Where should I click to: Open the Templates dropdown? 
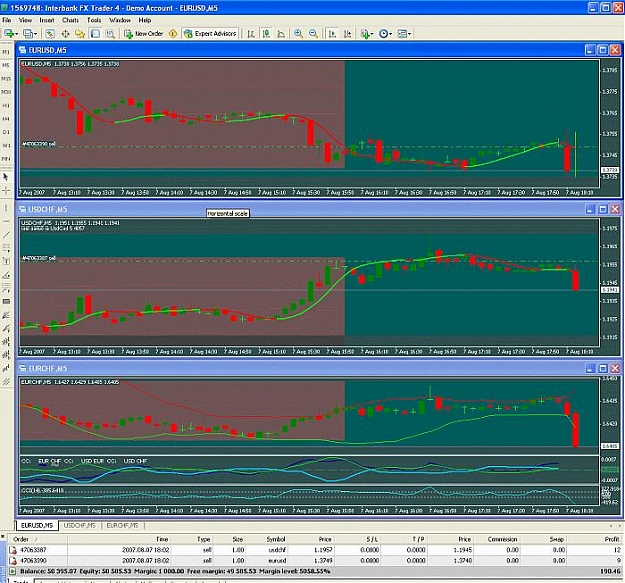[x=404, y=34]
